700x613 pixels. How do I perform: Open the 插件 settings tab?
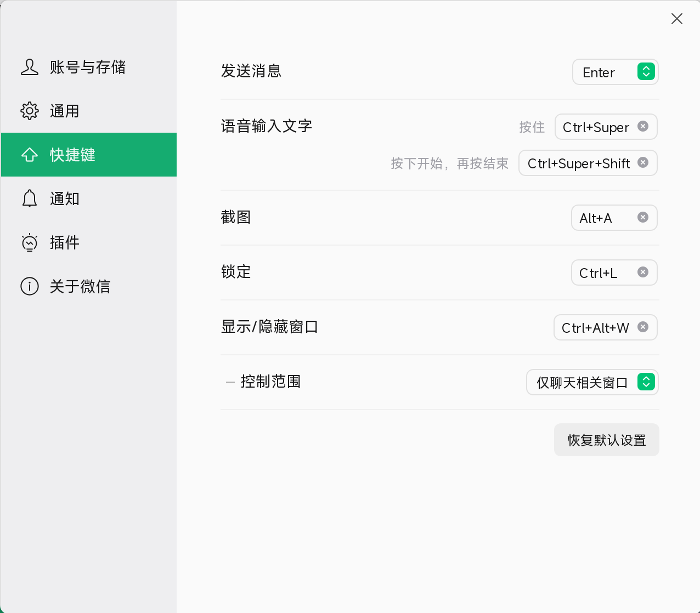[89, 242]
